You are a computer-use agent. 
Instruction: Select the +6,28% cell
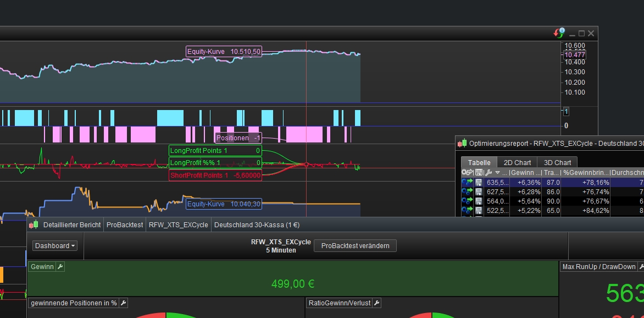point(526,191)
